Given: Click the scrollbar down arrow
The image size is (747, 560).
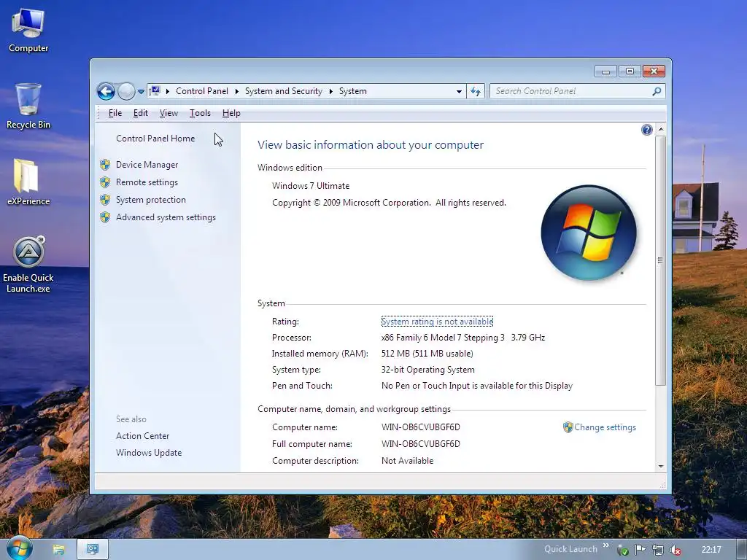Looking at the screenshot, I should (x=661, y=467).
